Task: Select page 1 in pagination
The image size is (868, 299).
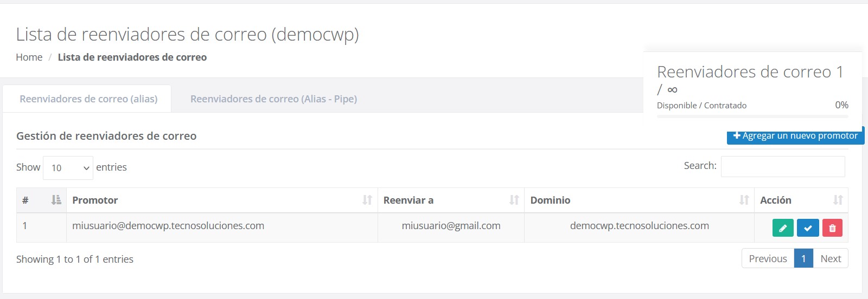Action: pyautogui.click(x=803, y=259)
